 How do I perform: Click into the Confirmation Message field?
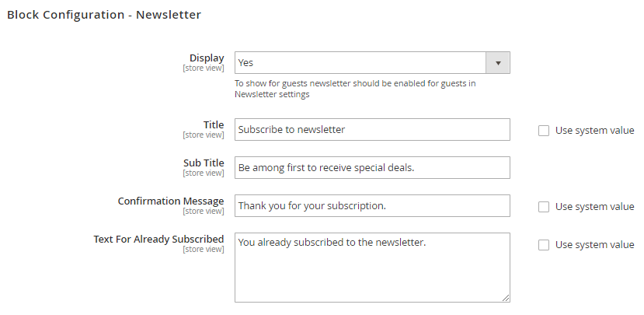pos(372,206)
